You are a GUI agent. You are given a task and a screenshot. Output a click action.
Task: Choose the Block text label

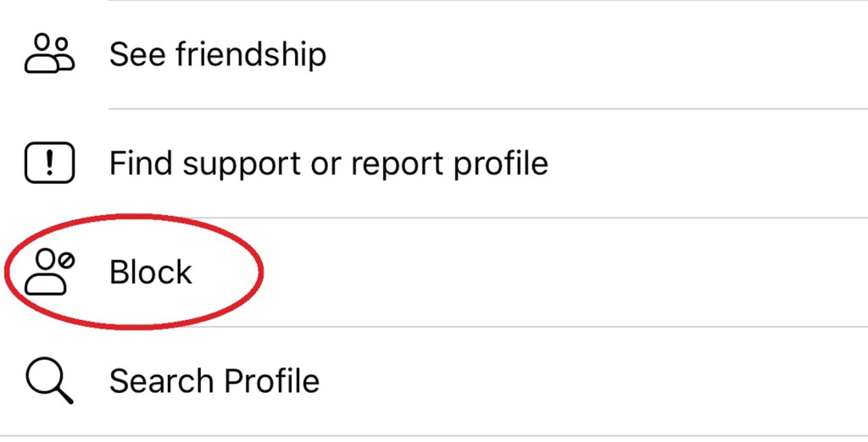pyautogui.click(x=151, y=272)
